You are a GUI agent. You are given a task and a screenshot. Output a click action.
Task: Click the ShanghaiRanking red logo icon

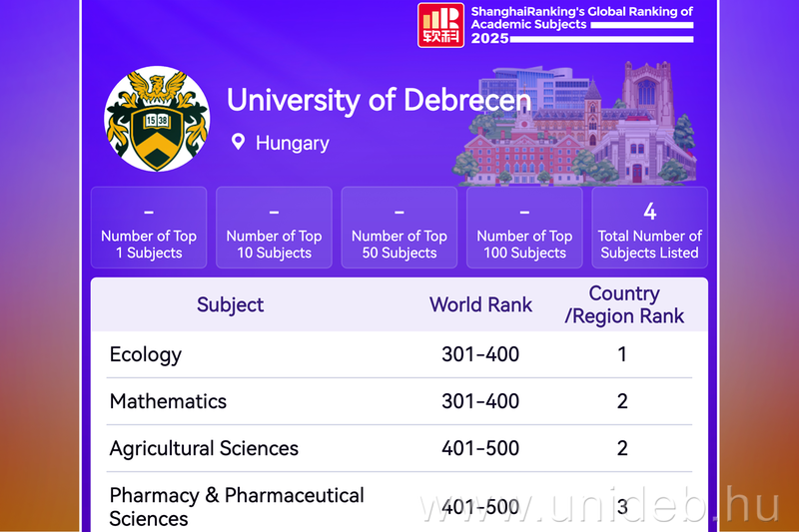tap(440, 25)
